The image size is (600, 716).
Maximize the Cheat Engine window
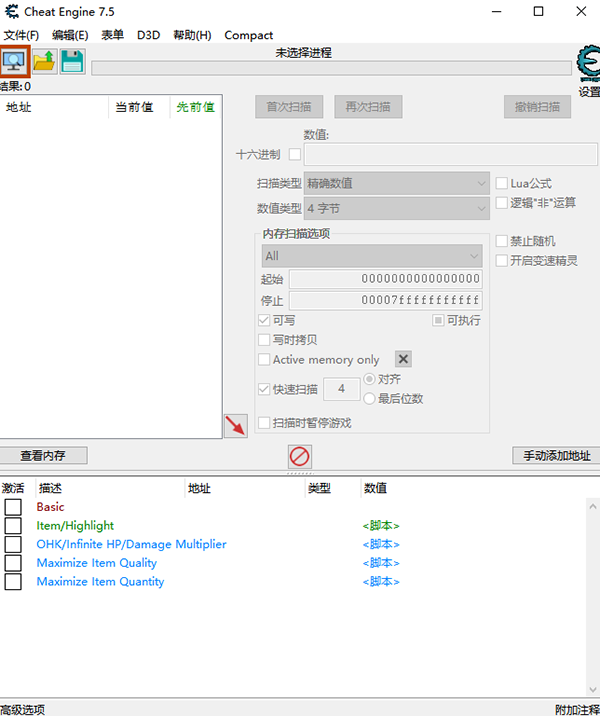click(538, 11)
